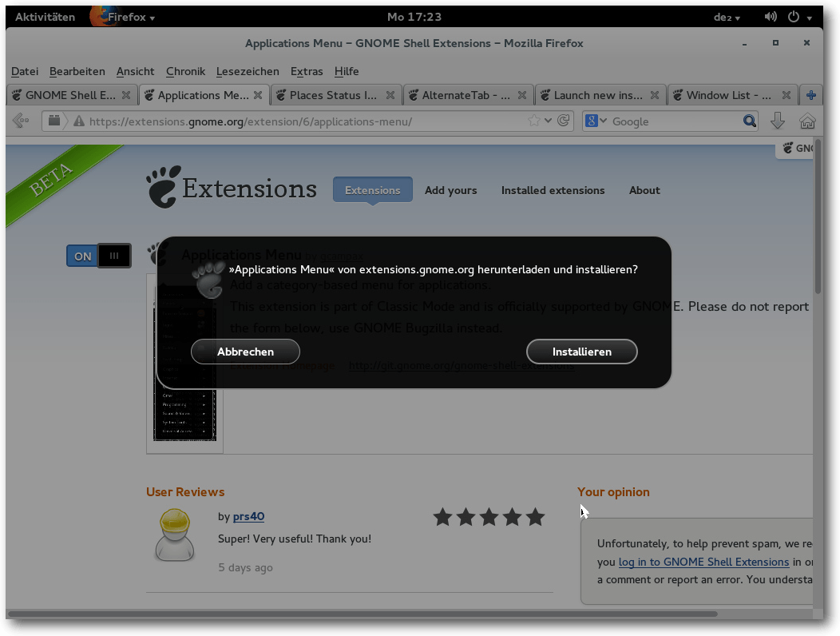Open the About page
Viewport: 840px width, 636px height.
[644, 190]
